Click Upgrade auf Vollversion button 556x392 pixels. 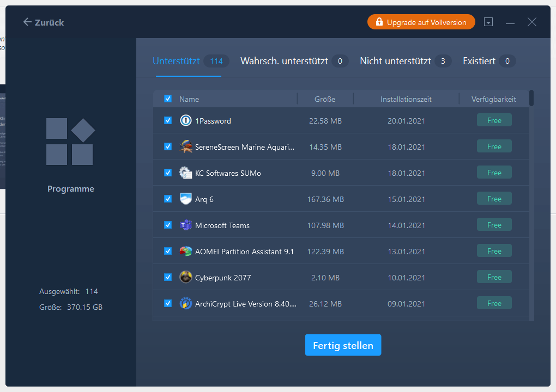pos(421,22)
